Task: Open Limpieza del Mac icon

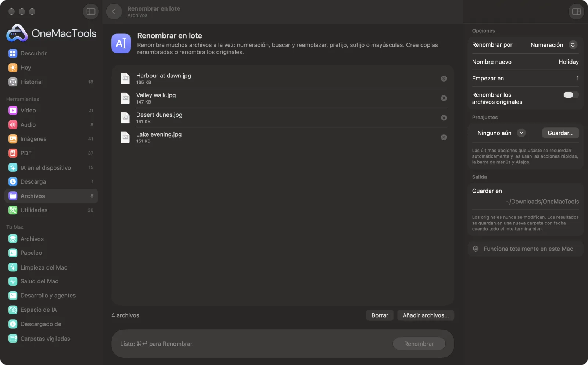Action: pyautogui.click(x=13, y=268)
